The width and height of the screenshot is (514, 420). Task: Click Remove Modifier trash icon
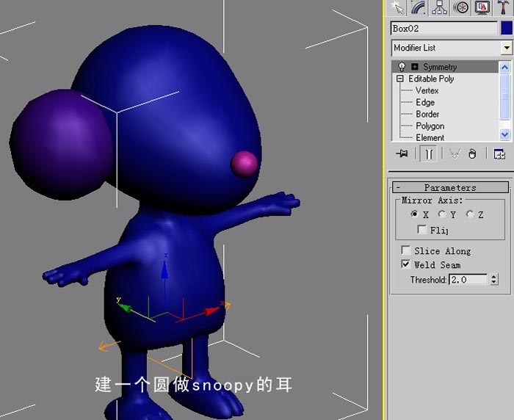tap(472, 153)
